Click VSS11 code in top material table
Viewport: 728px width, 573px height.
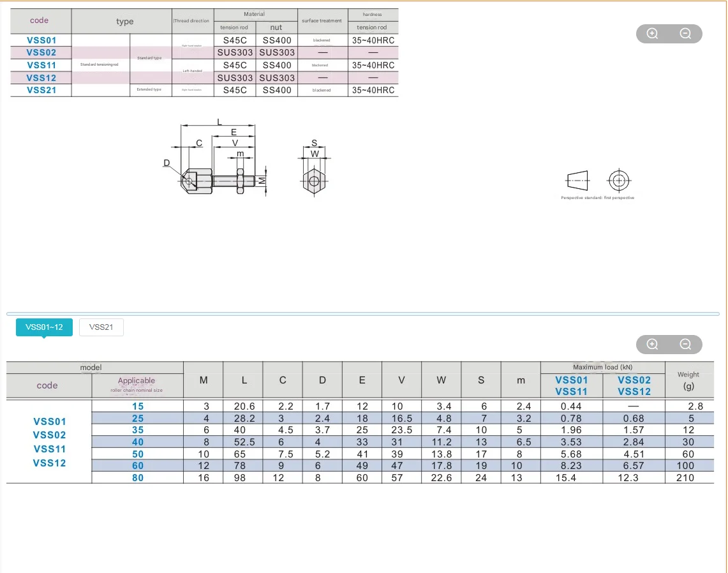tap(41, 65)
